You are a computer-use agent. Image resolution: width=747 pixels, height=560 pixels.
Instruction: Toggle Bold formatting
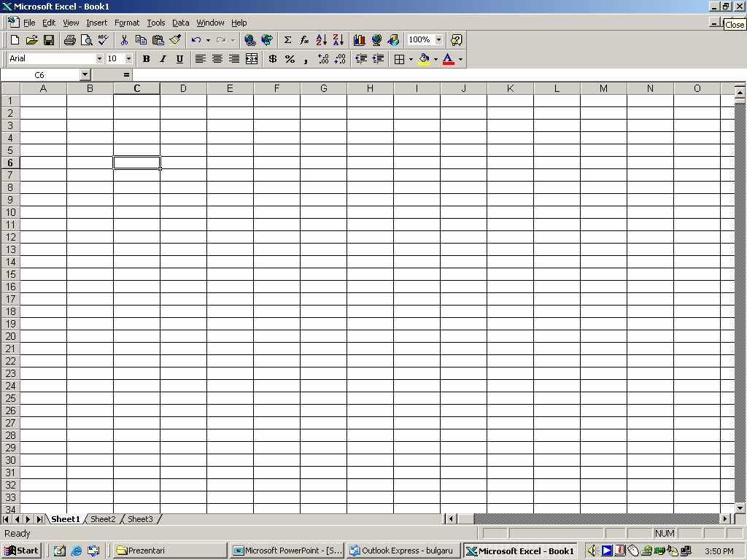[x=146, y=59]
